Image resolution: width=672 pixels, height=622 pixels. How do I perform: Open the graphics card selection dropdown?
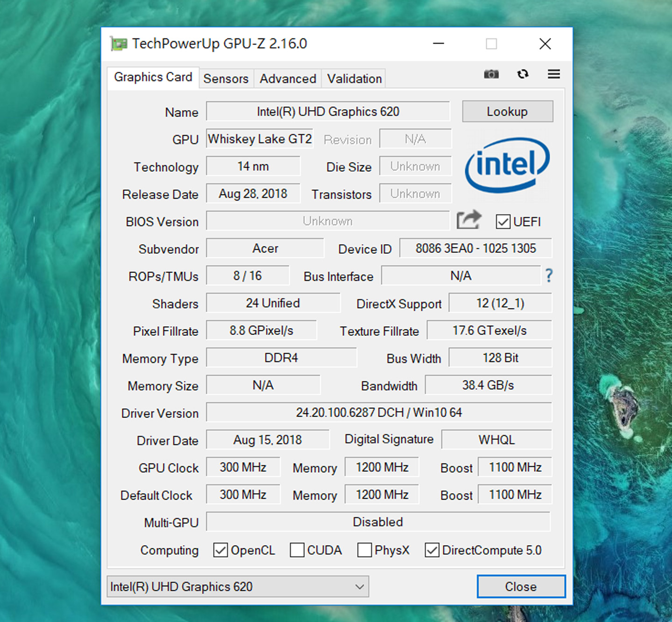[358, 587]
